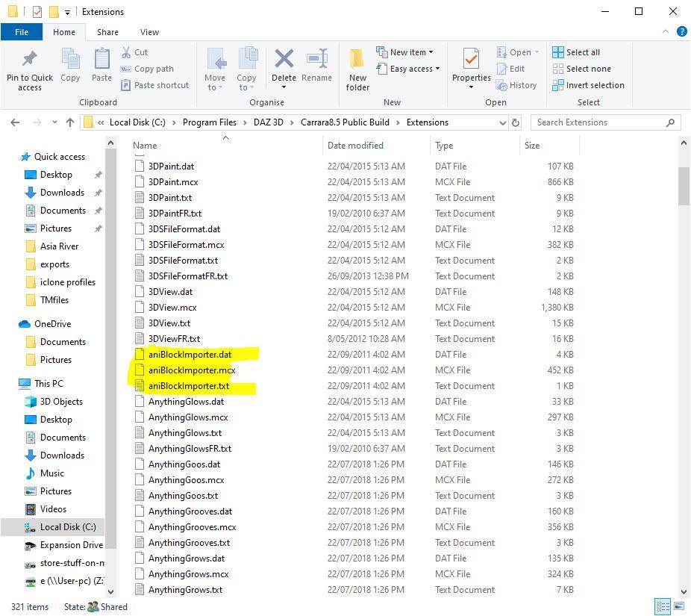Click Pin to Quick access icon

[30, 59]
